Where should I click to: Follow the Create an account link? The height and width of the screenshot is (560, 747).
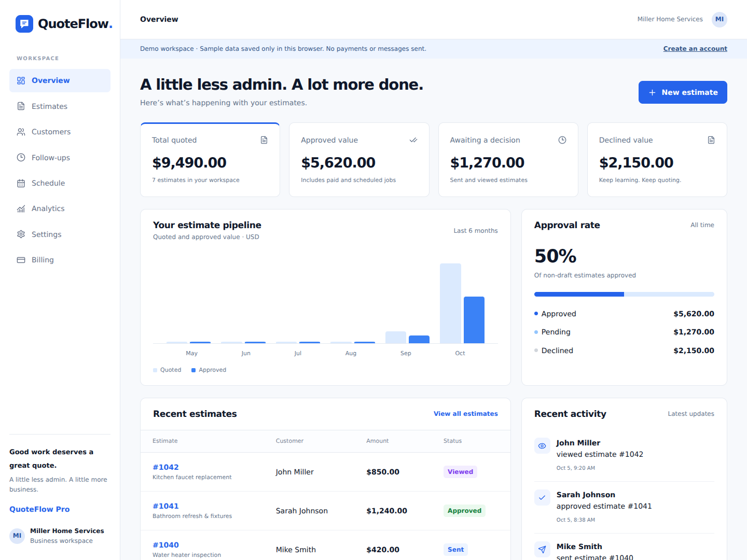pos(695,49)
